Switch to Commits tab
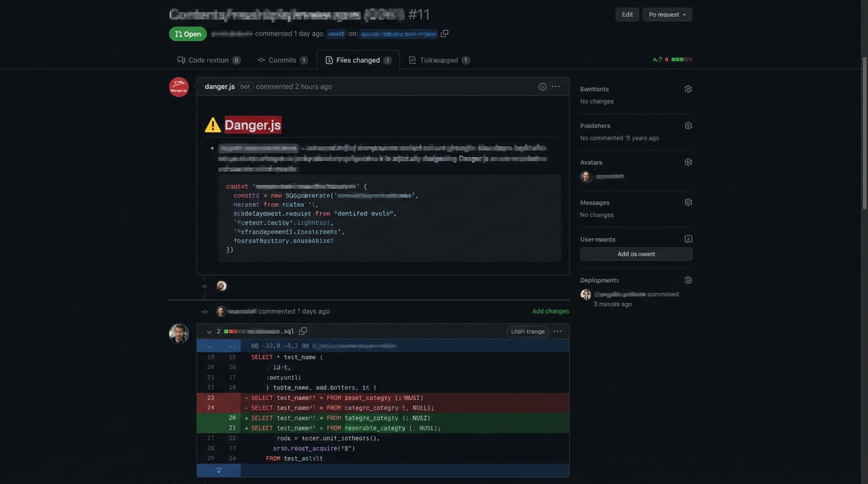Screen dimensions: 868x484 tap(283, 60)
